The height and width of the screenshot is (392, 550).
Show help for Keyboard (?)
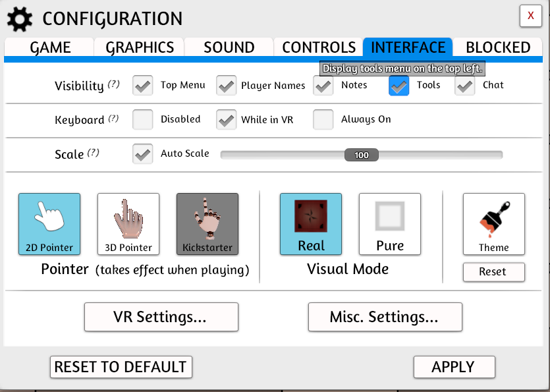click(x=113, y=119)
